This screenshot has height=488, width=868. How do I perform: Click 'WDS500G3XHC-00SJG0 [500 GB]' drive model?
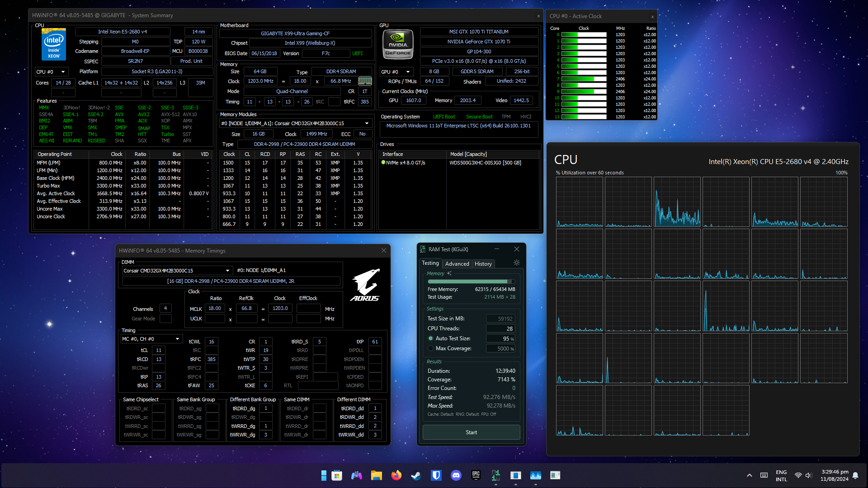click(x=485, y=163)
